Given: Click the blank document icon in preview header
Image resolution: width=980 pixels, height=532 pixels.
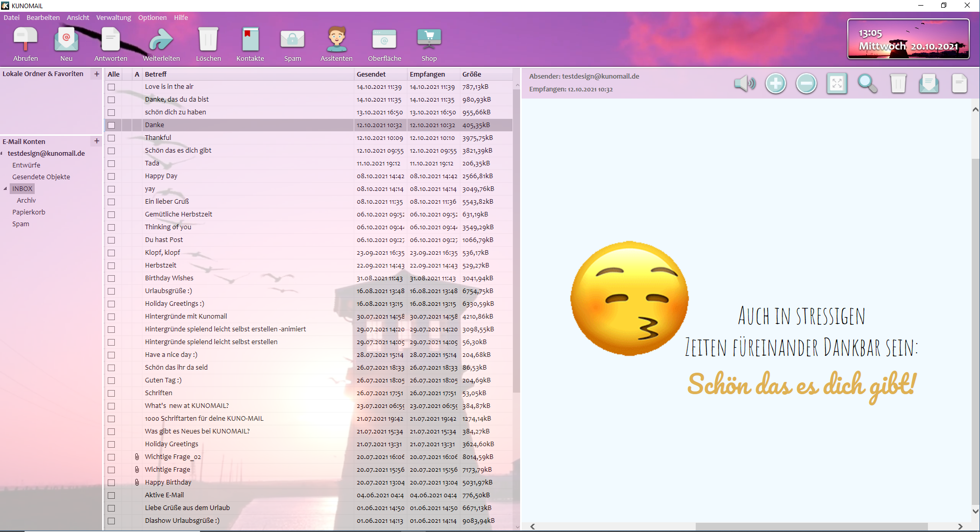Looking at the screenshot, I should (960, 83).
